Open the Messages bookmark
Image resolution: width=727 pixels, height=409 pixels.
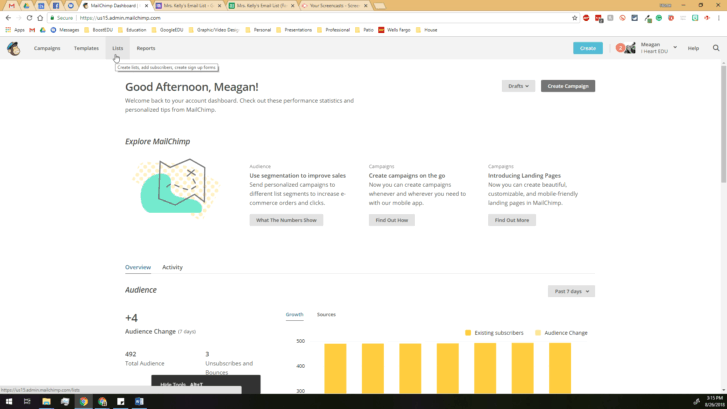point(65,30)
